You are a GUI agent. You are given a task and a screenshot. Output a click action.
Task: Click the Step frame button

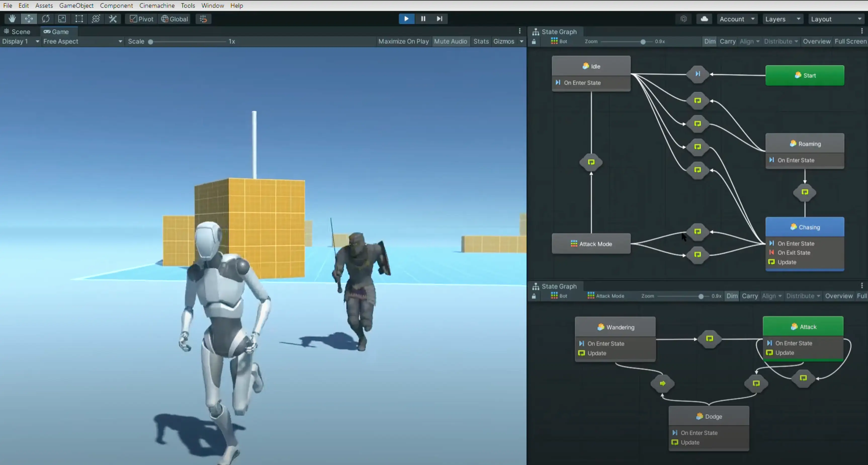point(439,19)
